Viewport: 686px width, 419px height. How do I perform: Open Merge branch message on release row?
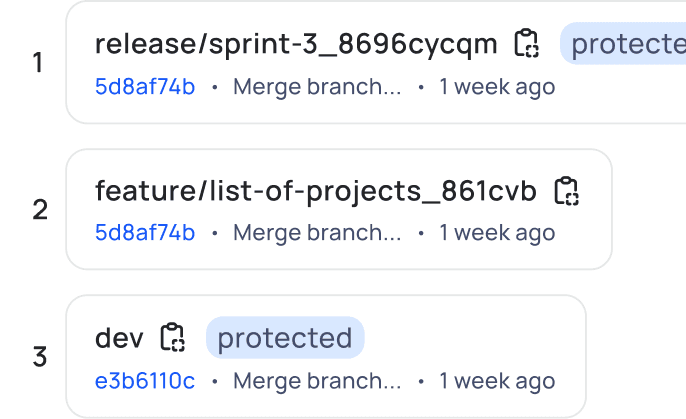click(317, 87)
